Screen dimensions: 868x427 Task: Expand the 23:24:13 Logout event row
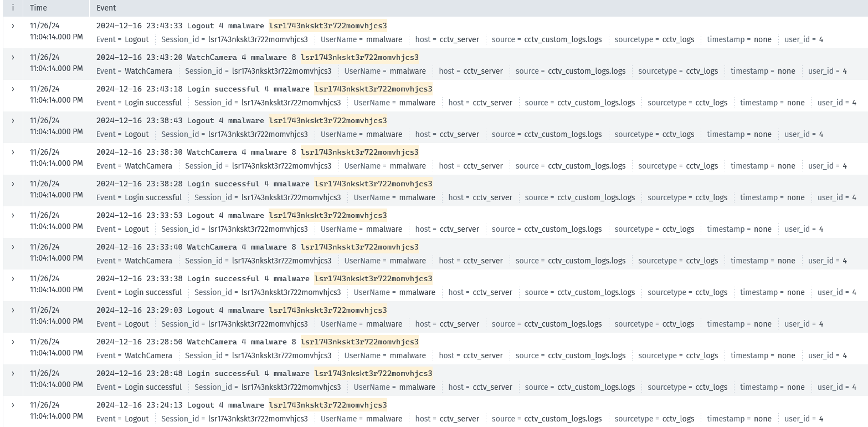13,405
